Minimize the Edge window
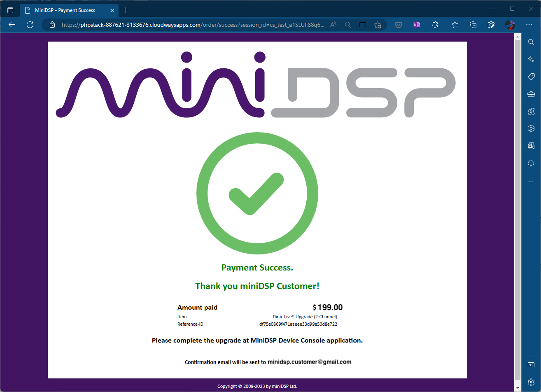The width and height of the screenshot is (541, 392). coord(493,8)
